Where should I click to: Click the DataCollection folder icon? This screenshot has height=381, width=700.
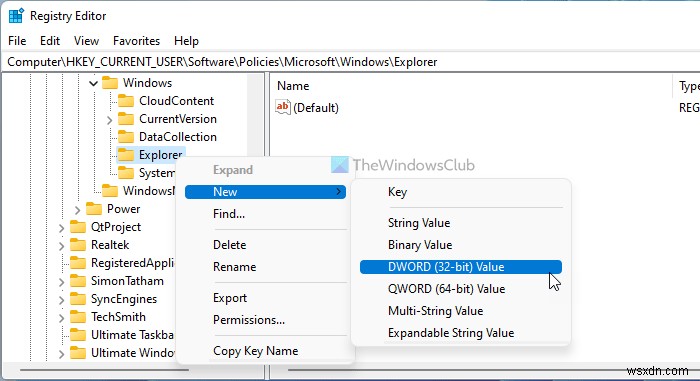[x=126, y=137]
